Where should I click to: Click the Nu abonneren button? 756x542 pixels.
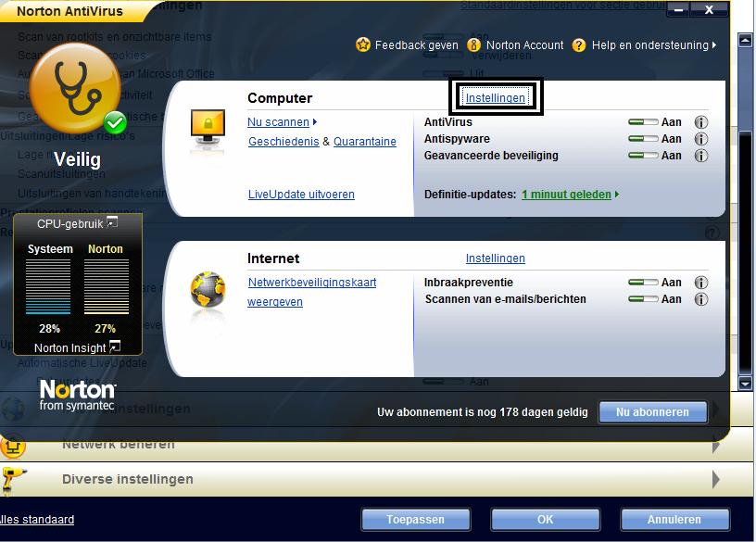(652, 412)
